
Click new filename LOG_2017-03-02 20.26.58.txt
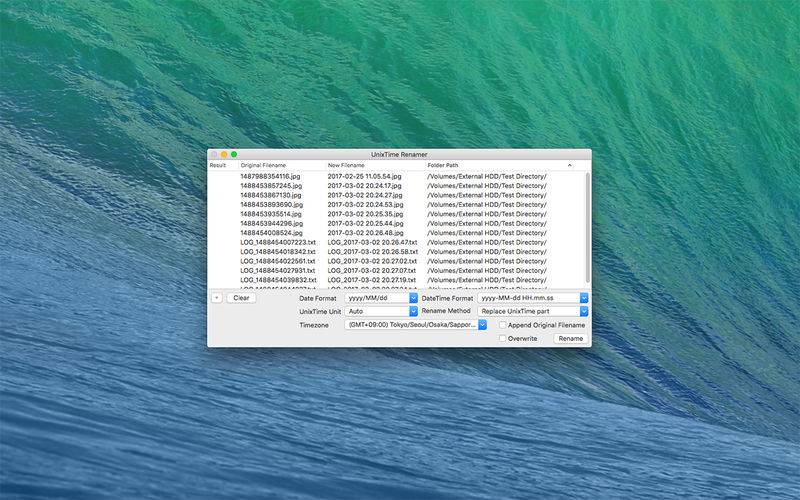tap(372, 252)
